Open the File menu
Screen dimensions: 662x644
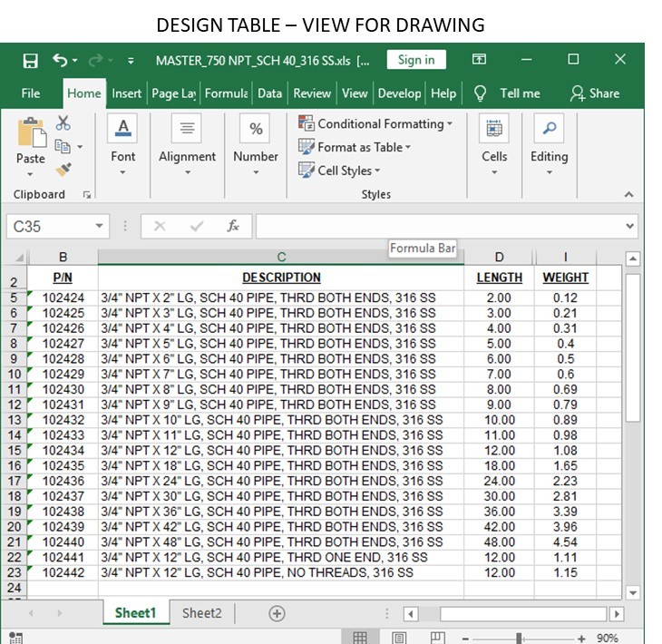[31, 93]
